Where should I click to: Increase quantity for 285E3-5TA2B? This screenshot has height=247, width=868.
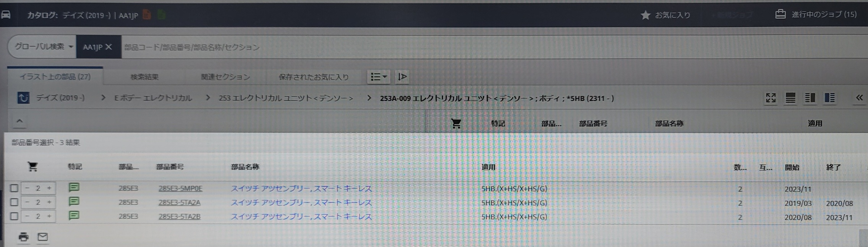[x=49, y=216]
